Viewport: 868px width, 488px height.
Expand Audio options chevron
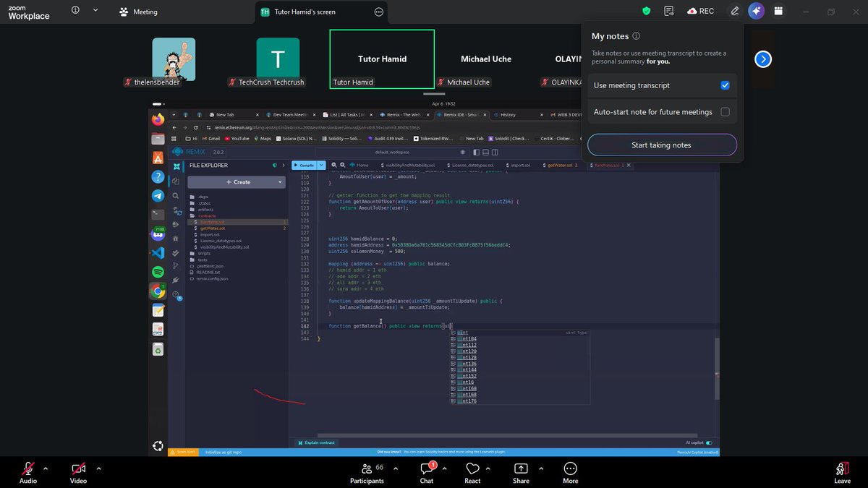click(45, 468)
